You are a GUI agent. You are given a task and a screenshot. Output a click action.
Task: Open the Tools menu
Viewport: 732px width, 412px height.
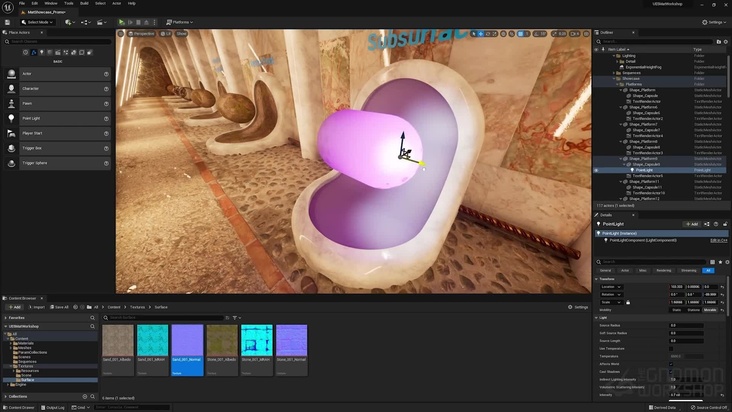(x=69, y=3)
